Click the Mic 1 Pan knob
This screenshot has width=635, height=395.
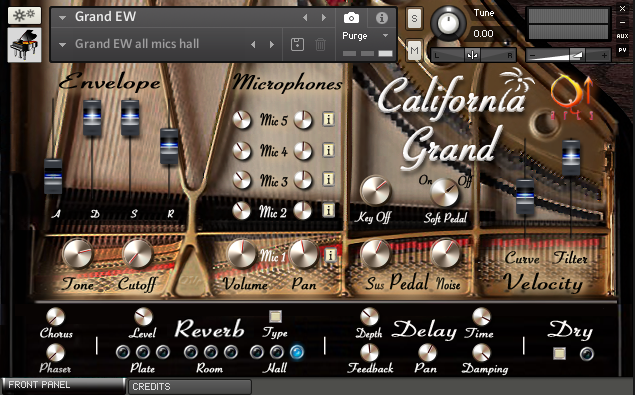coord(304,254)
